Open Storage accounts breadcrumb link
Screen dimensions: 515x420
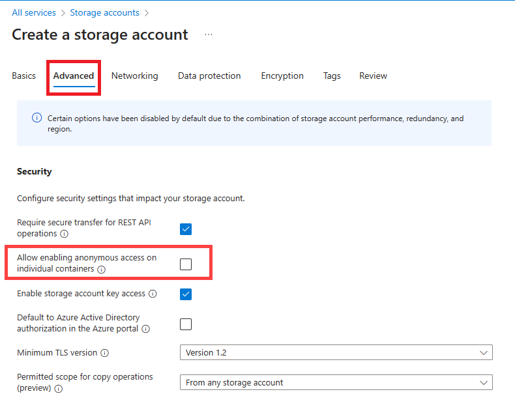point(104,12)
